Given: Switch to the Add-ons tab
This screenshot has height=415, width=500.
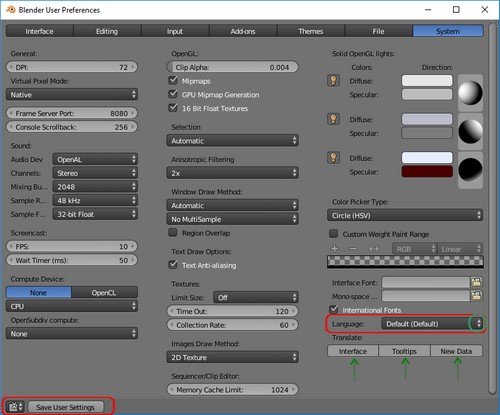Looking at the screenshot, I should (x=243, y=31).
